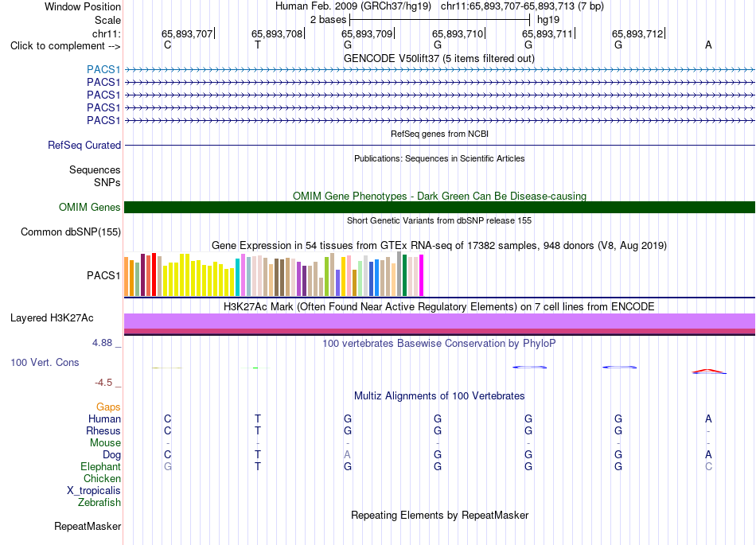This screenshot has height=545, width=756.
Task: Select the "Dog" species label
Action: (111, 454)
